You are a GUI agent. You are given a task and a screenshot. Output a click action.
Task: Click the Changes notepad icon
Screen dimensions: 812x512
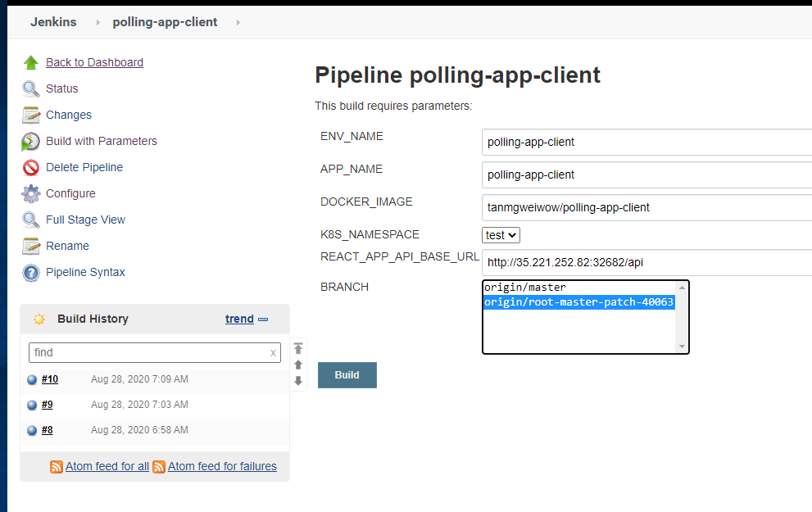coord(31,115)
